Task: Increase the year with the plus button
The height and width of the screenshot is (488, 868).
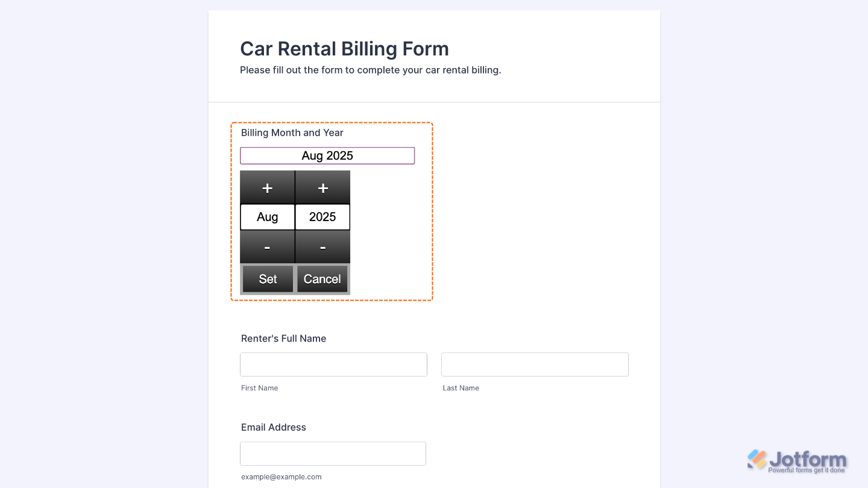Action: [322, 187]
